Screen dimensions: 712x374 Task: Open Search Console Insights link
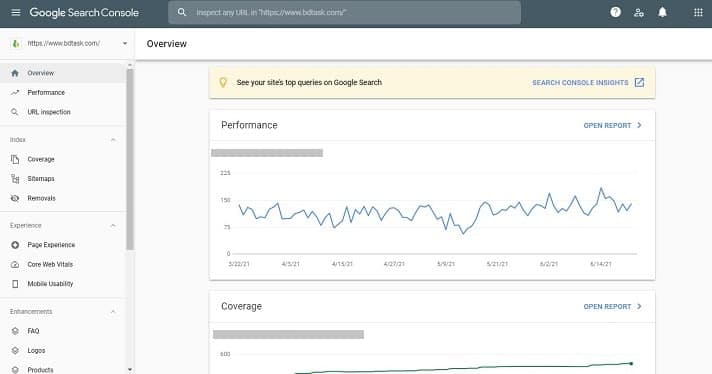[x=580, y=83]
